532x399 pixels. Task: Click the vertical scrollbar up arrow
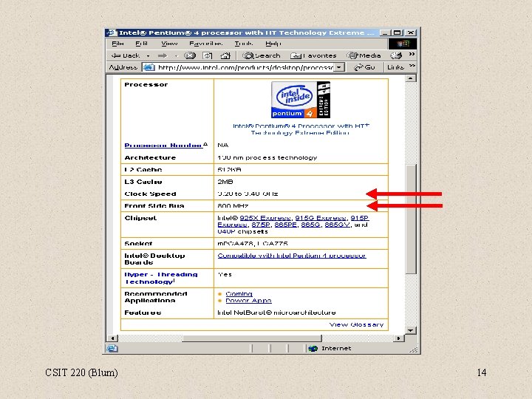411,78
